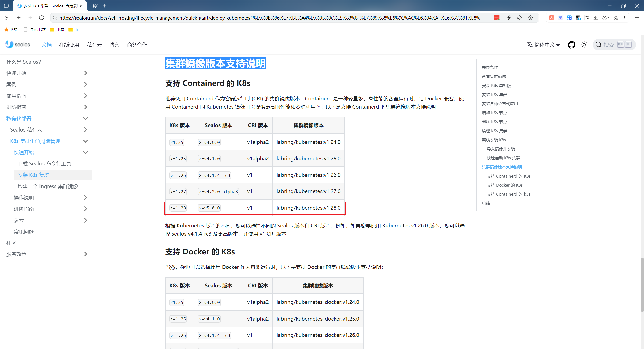Open the 博客 navbar item
Screen dimensions: 644x349
tap(114, 45)
